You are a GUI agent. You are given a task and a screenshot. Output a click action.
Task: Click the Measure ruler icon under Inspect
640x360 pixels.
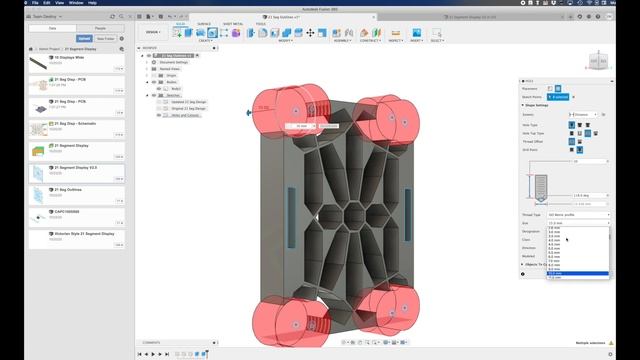396,33
